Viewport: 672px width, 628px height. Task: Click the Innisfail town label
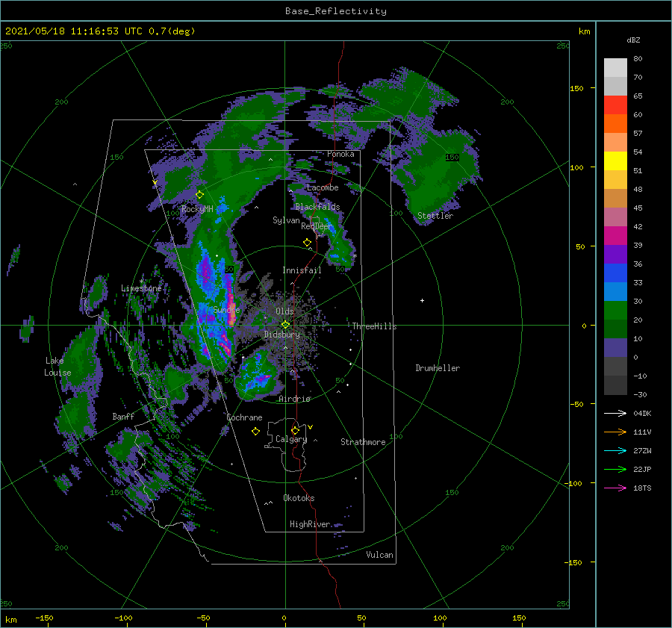coord(302,270)
